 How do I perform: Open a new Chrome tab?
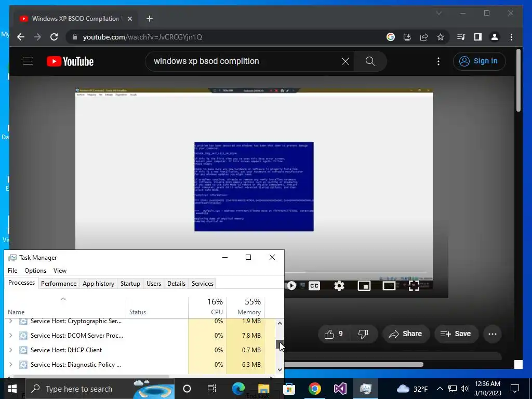coord(150,19)
